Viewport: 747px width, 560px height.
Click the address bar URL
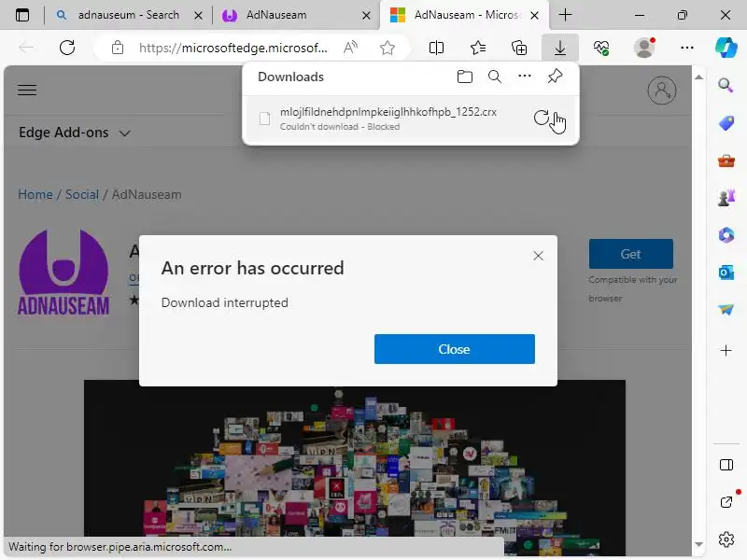pyautogui.click(x=233, y=48)
